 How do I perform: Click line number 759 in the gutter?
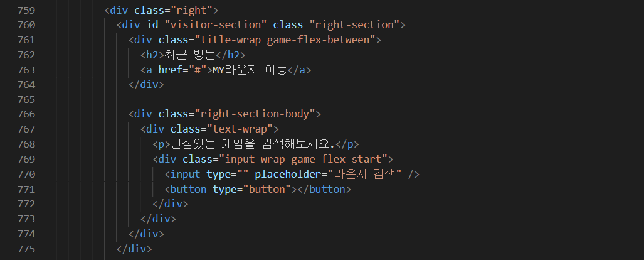(26, 10)
